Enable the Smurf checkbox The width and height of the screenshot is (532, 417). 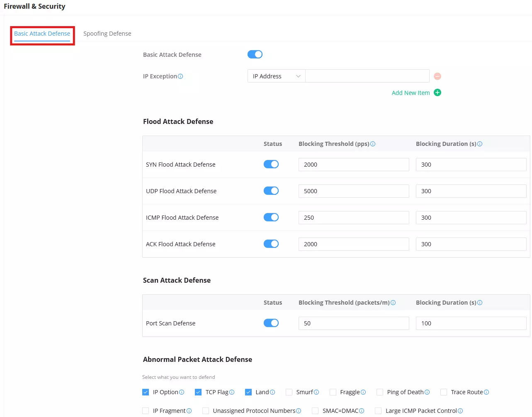point(289,392)
